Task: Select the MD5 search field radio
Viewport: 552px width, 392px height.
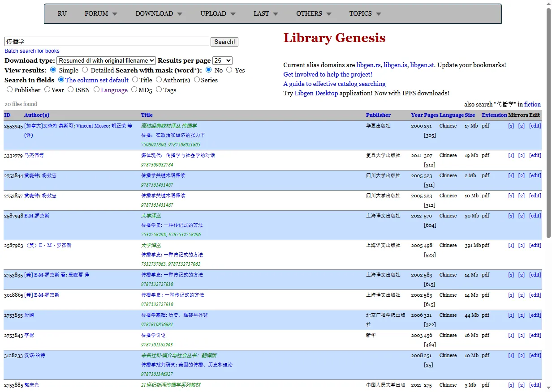Action: 134,89
